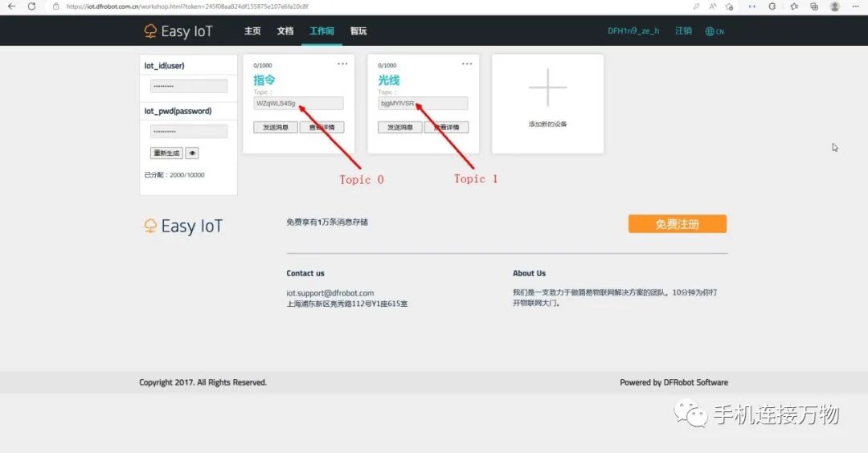Click the iot.support@dfrobot.com email
This screenshot has width=868, height=453.
(330, 293)
